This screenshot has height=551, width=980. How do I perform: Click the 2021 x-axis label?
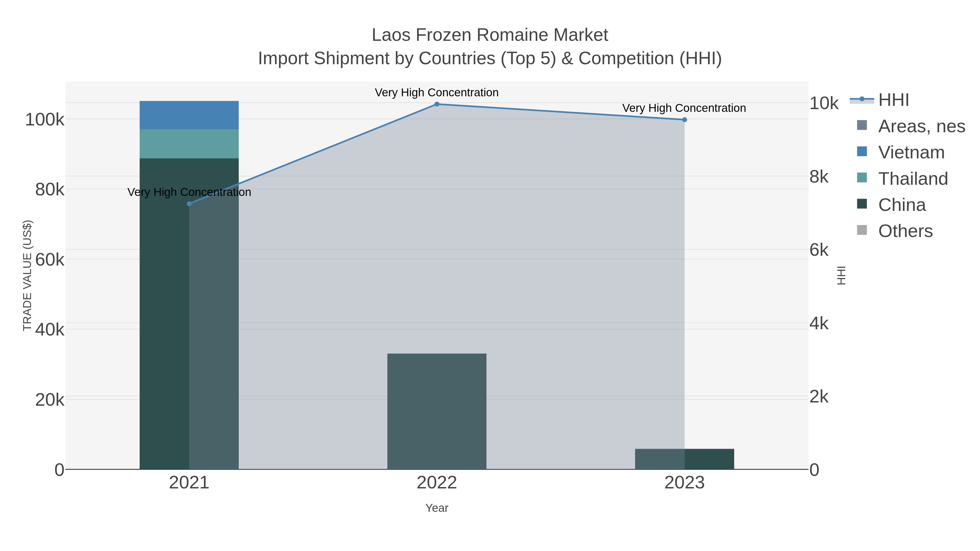coord(189,483)
